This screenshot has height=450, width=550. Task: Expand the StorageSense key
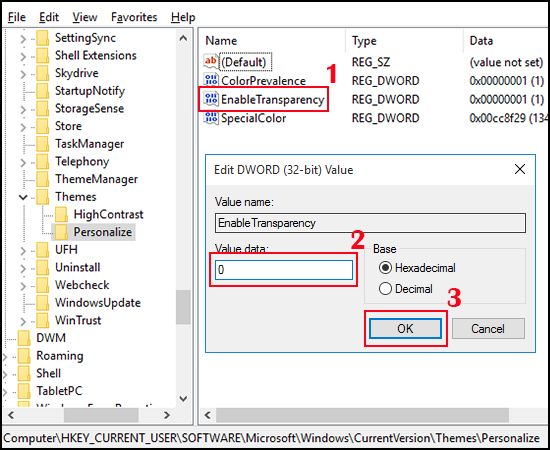pyautogui.click(x=23, y=109)
